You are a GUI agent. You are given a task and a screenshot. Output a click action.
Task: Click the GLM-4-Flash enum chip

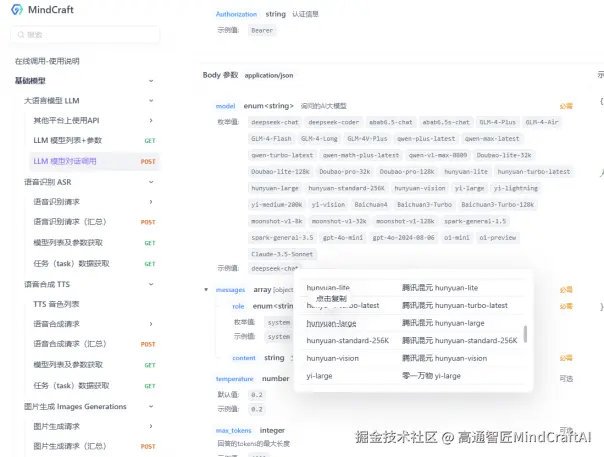click(x=271, y=139)
